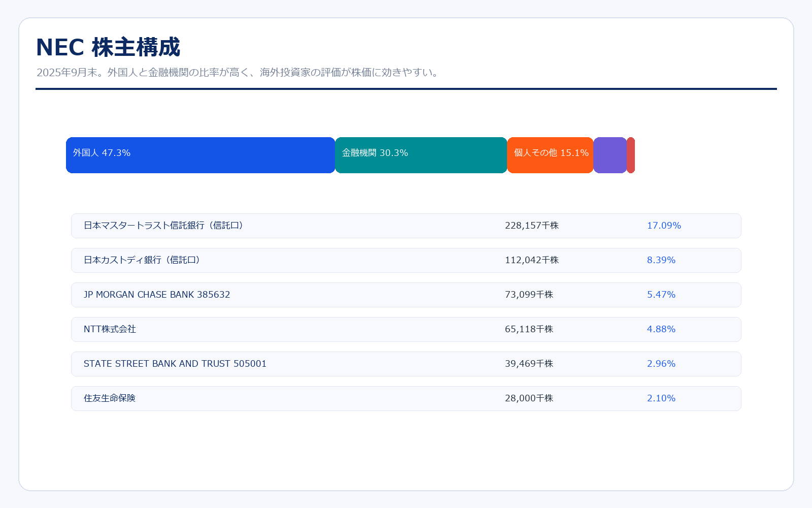Click the 2025年9月末 subtitle text
Viewport: 812px width, 508px height.
point(238,73)
